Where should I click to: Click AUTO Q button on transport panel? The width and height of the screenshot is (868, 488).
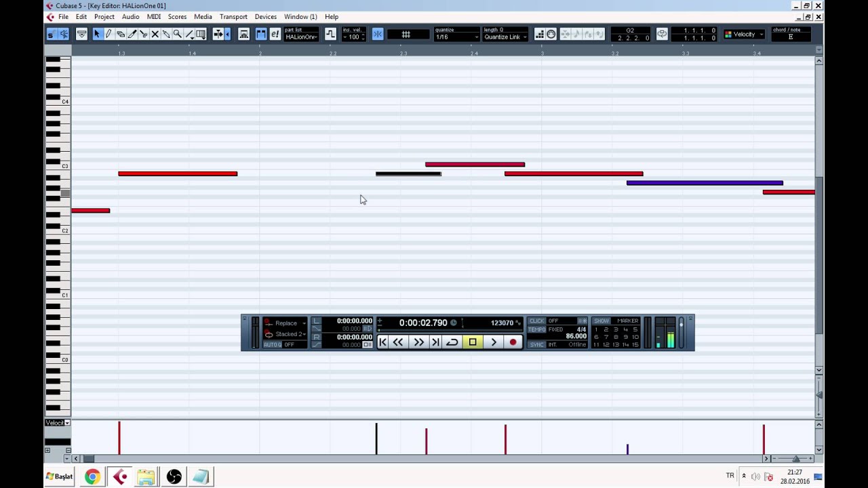(x=273, y=344)
